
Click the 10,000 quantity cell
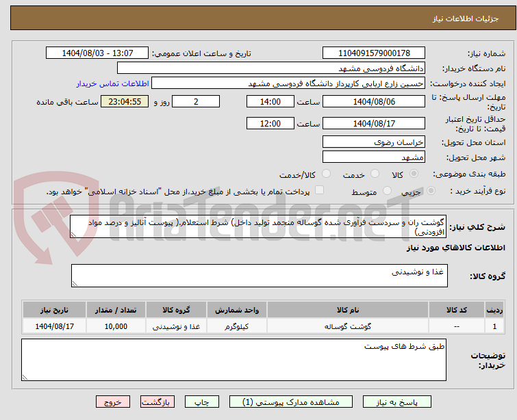pyautogui.click(x=116, y=326)
